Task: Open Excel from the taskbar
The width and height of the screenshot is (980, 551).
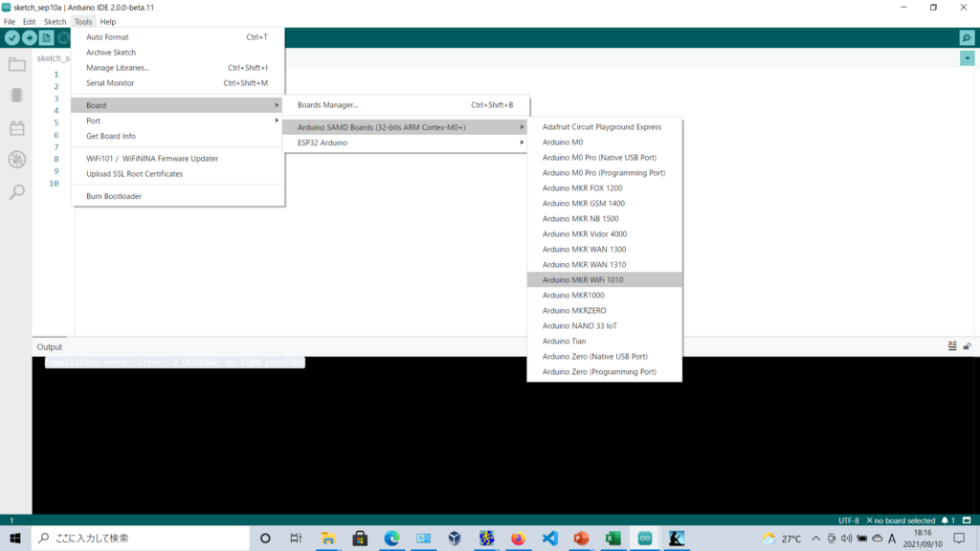Action: pos(613,538)
